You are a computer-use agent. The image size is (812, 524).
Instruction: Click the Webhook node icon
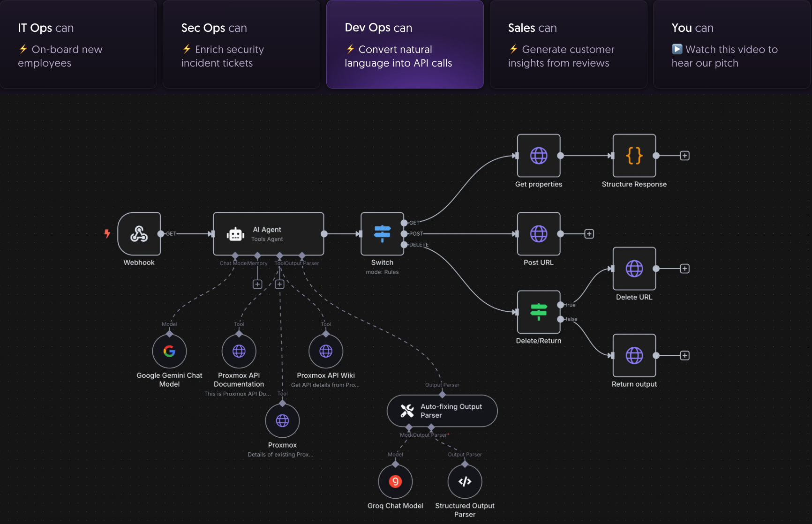(x=139, y=234)
